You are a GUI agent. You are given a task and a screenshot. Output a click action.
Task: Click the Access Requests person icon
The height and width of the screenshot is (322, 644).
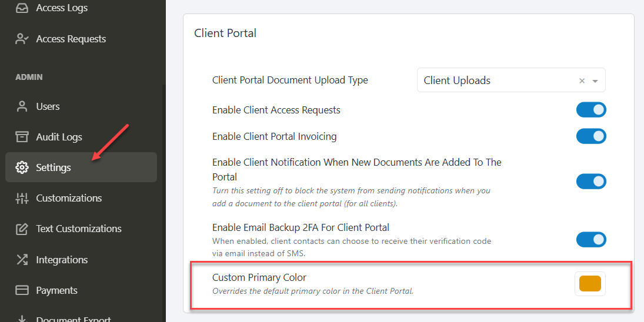[x=22, y=39]
